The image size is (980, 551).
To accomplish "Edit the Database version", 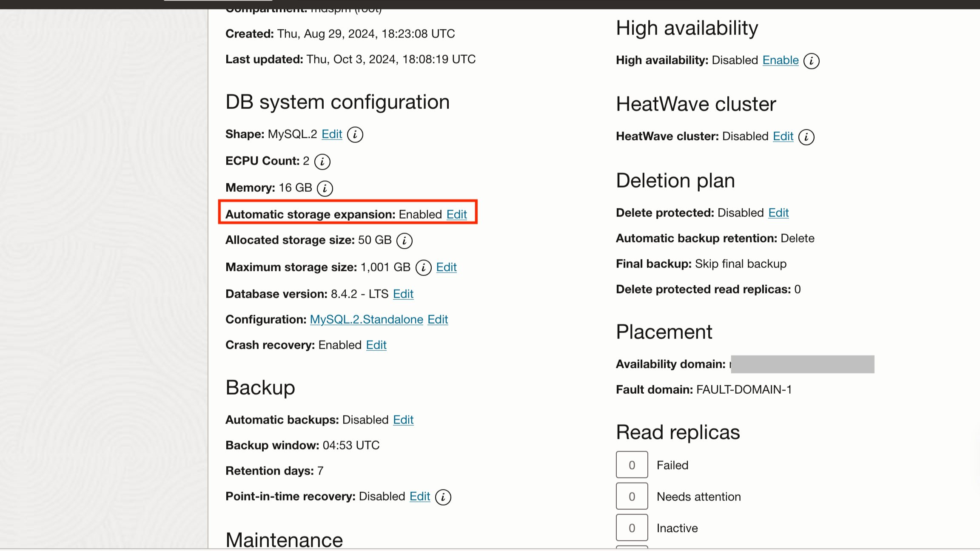I will (403, 294).
